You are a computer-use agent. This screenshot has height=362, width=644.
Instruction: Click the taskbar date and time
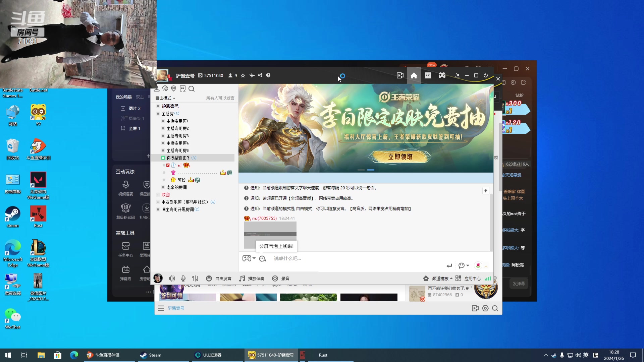614,355
